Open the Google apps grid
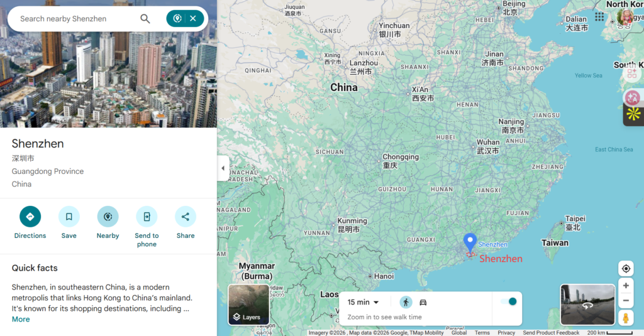644x336 pixels. click(599, 17)
